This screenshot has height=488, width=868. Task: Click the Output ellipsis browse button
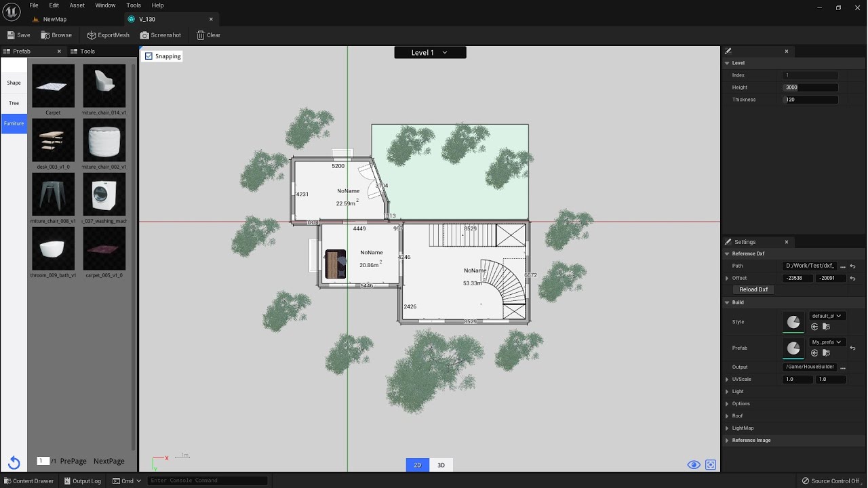click(843, 367)
